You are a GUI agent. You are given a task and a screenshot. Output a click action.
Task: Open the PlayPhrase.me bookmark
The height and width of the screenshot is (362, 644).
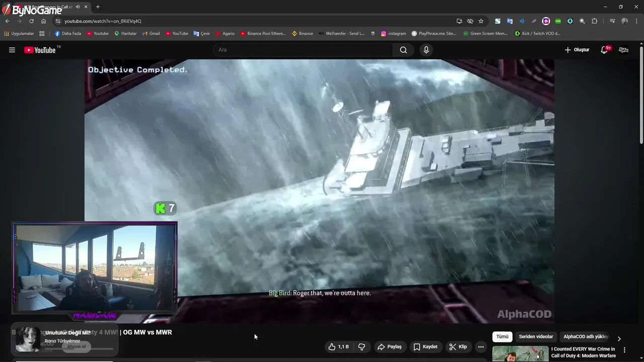[x=434, y=34]
